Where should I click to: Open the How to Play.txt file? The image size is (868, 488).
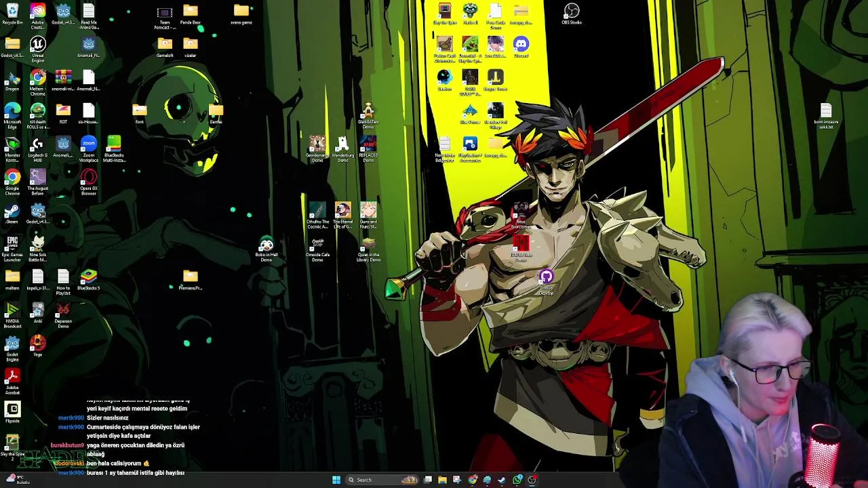[x=63, y=281]
